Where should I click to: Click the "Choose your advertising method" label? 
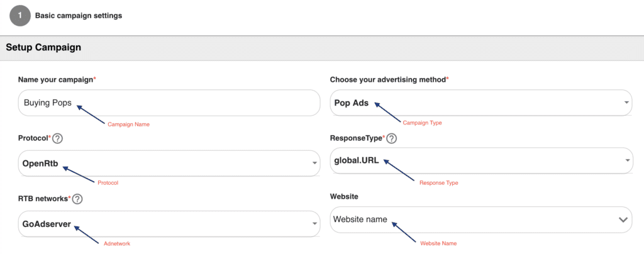pos(389,80)
